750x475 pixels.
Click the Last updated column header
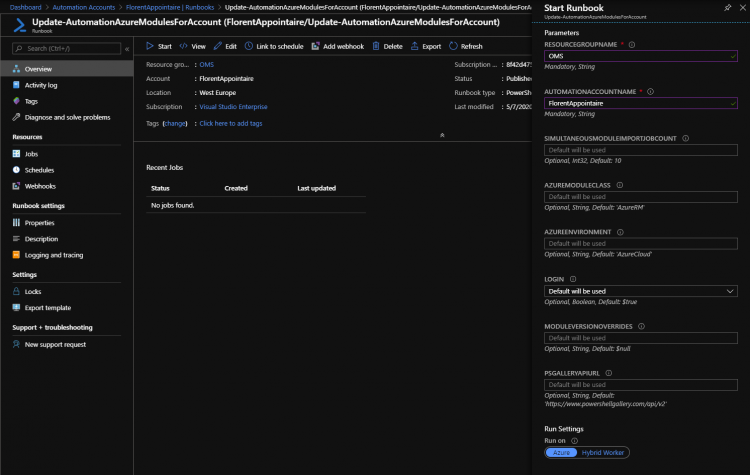(316, 188)
